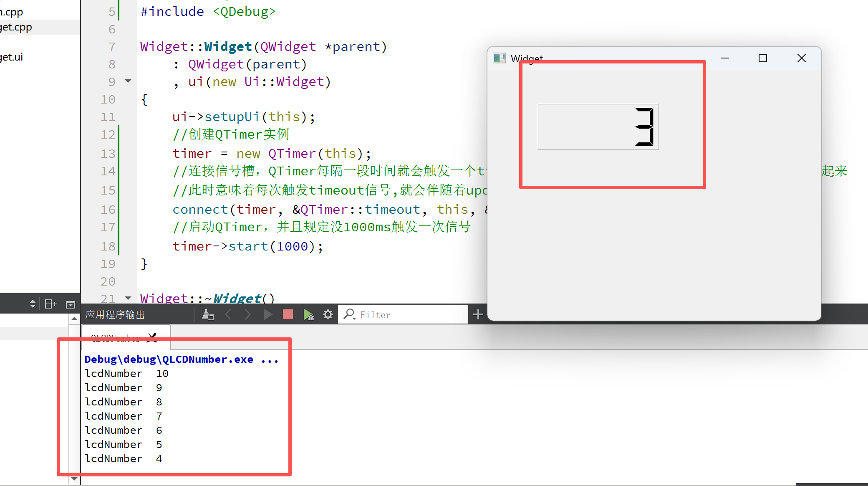The width and height of the screenshot is (868, 486).
Task: Close the QLCDNumber output tab
Action: 153,337
